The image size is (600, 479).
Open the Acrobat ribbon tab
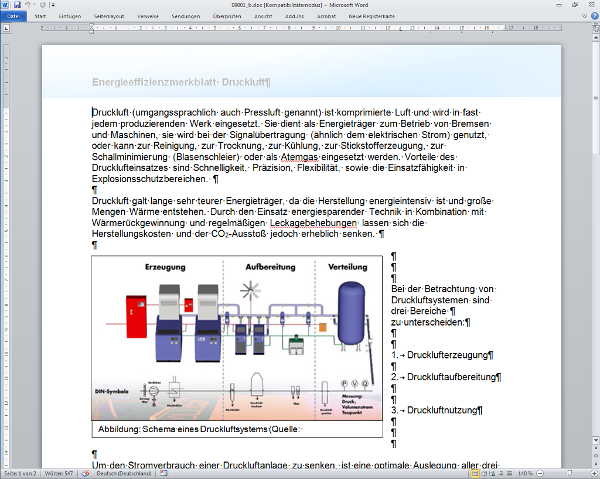click(326, 17)
